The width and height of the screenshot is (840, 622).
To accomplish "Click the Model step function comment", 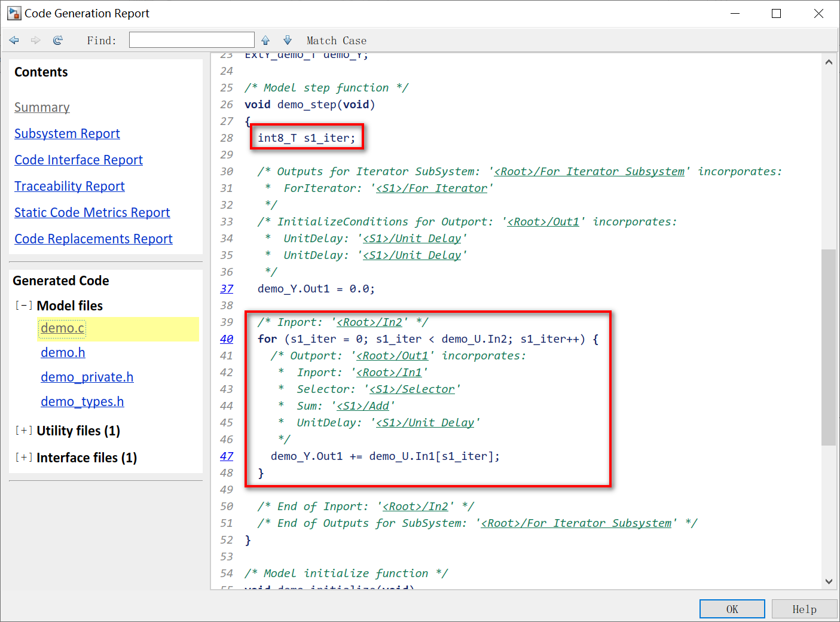I will point(326,88).
